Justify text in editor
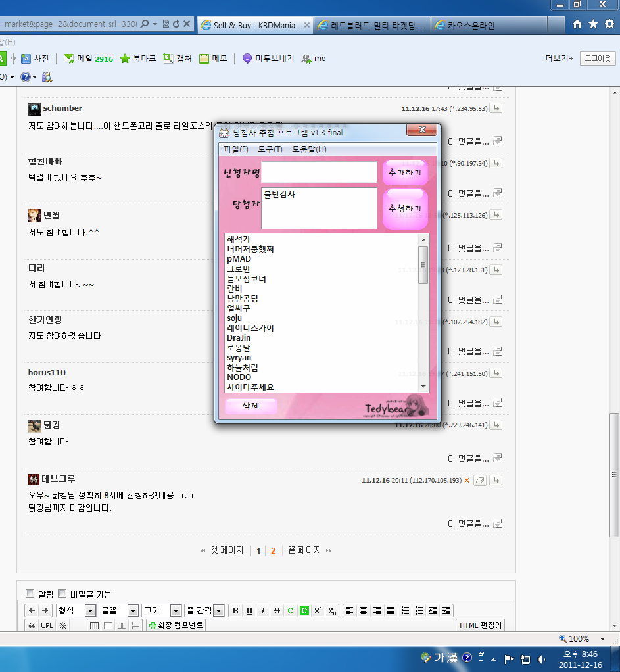This screenshot has width=620, height=672. tap(391, 610)
